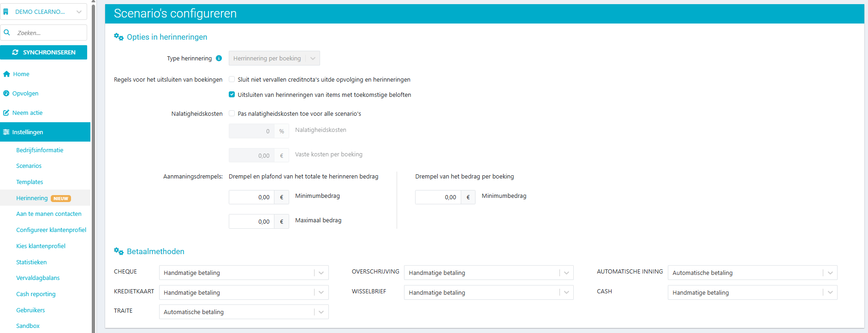This screenshot has width=868, height=333.
Task: Click the Neem actie pencil icon
Action: click(6, 113)
